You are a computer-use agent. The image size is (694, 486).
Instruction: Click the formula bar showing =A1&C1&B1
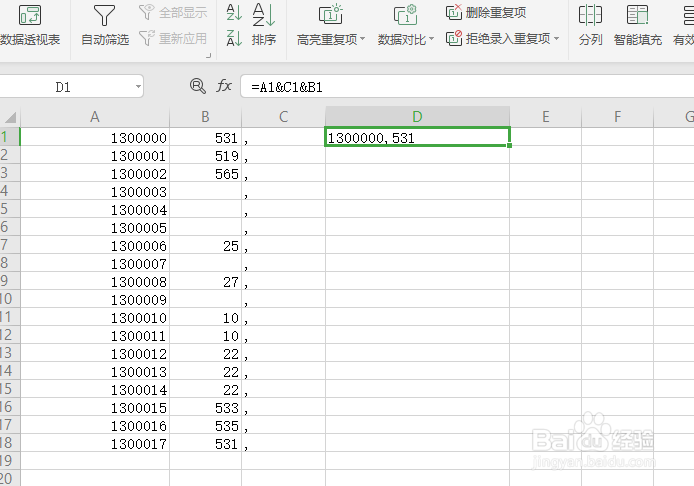coord(467,87)
